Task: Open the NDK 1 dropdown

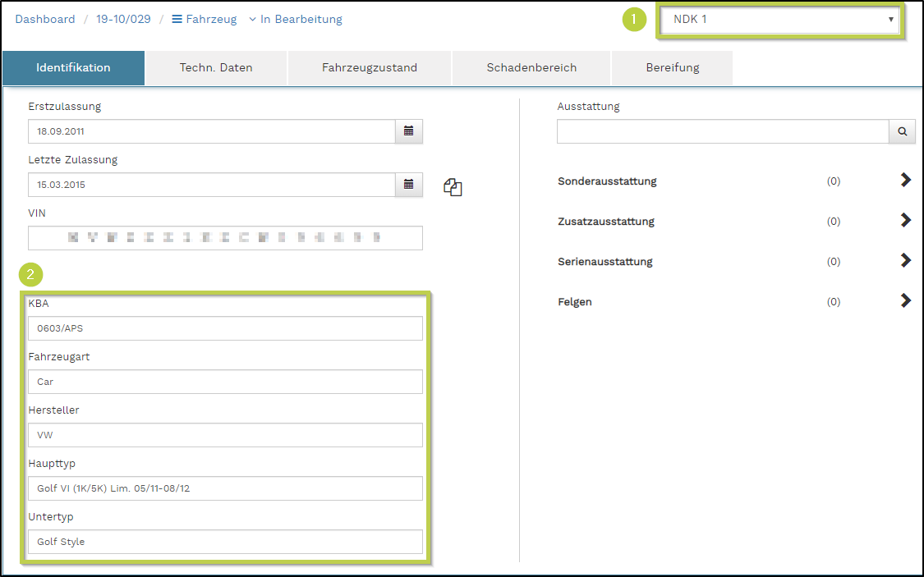Action: (x=780, y=19)
